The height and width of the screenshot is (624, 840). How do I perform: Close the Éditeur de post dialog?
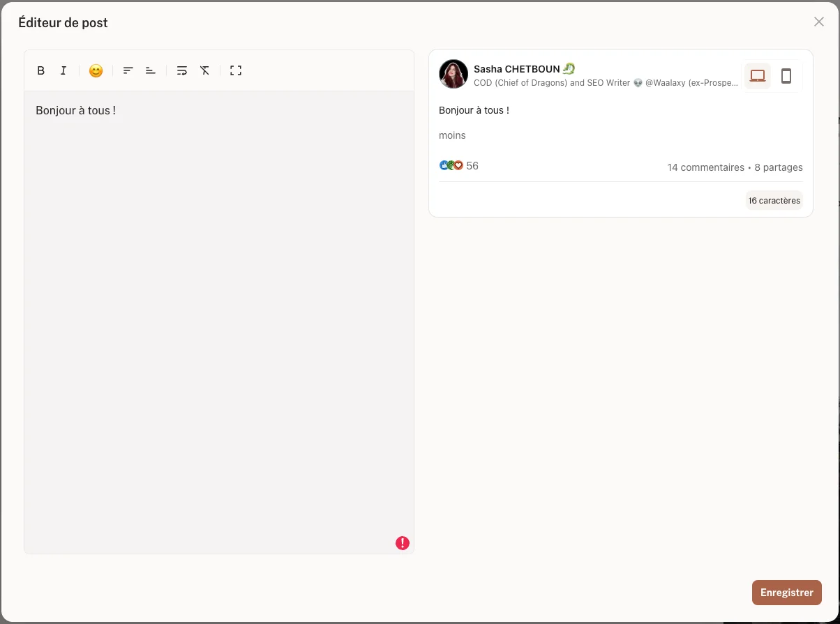pyautogui.click(x=819, y=22)
